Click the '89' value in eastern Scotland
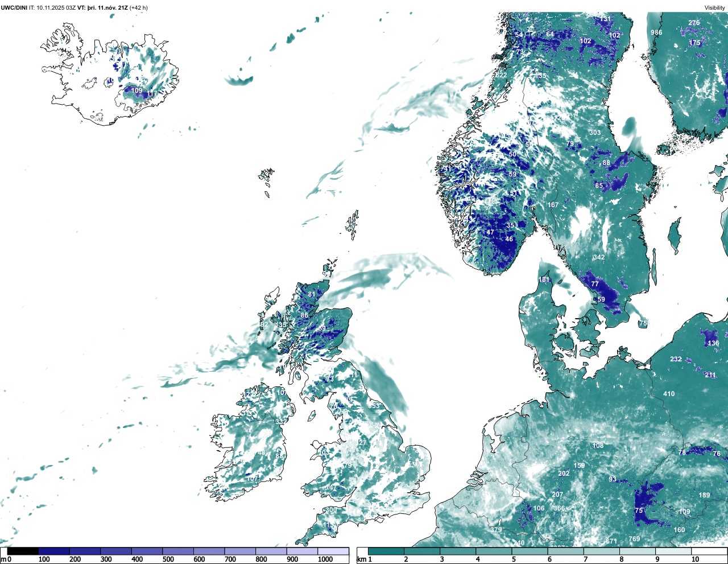The height and width of the screenshot is (564, 728). pos(322,329)
